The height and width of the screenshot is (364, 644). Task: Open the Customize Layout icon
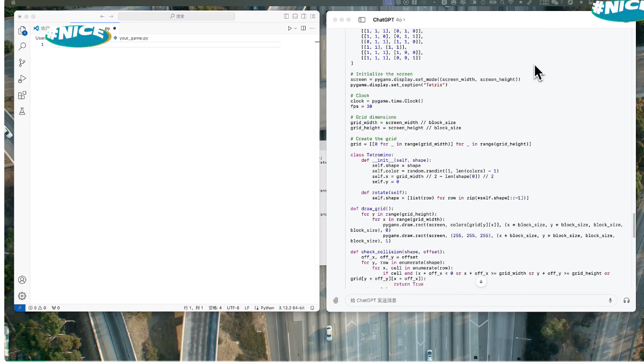click(x=313, y=16)
